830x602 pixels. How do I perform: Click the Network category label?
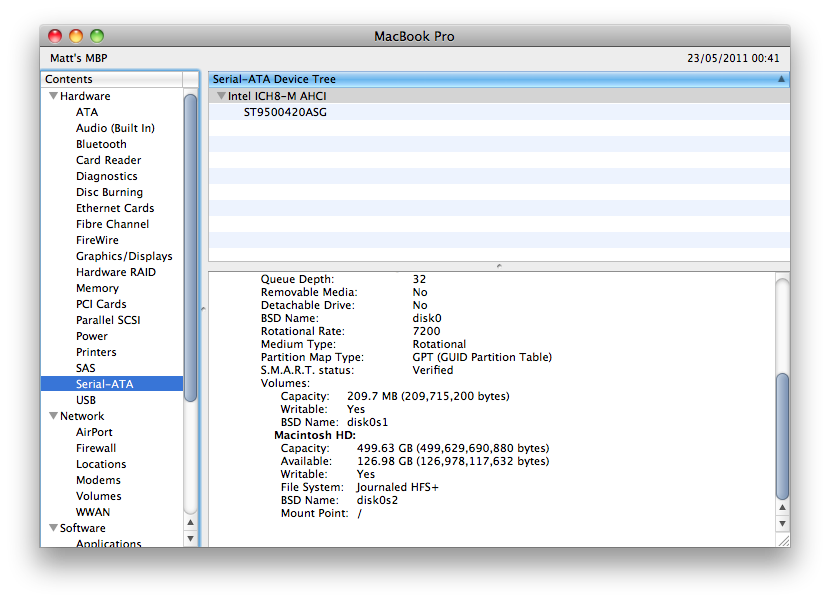pyautogui.click(x=82, y=416)
